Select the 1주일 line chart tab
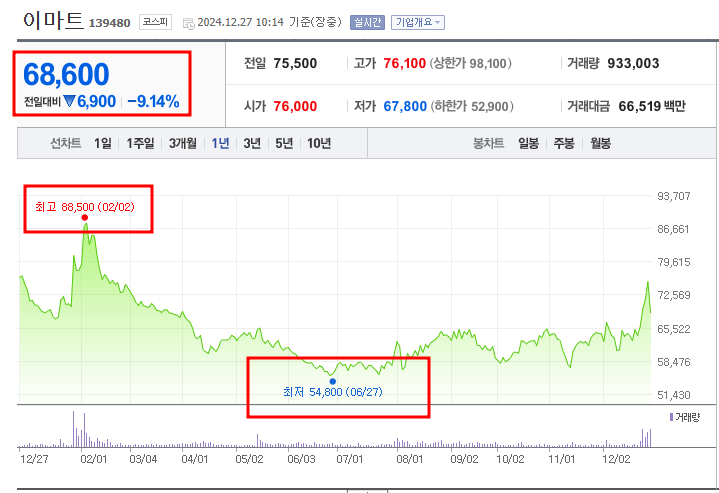 [140, 144]
